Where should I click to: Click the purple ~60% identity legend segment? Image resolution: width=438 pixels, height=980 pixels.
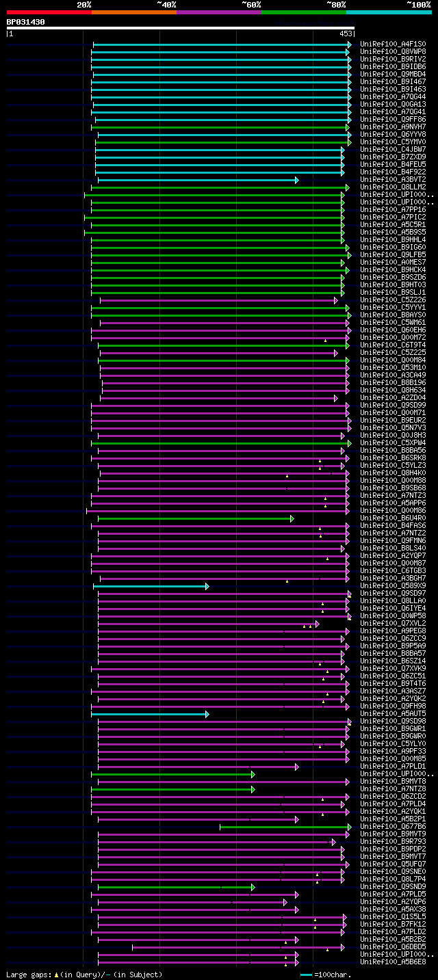tap(218, 12)
